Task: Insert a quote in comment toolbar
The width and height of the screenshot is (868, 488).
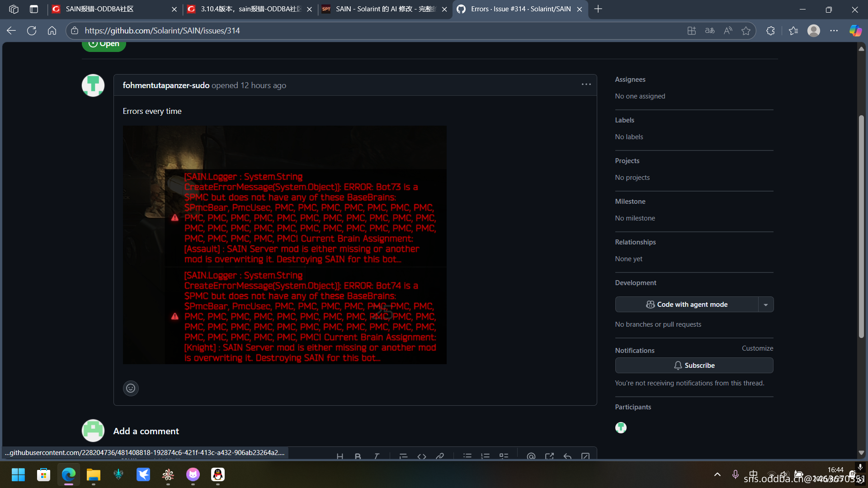Action: click(403, 456)
